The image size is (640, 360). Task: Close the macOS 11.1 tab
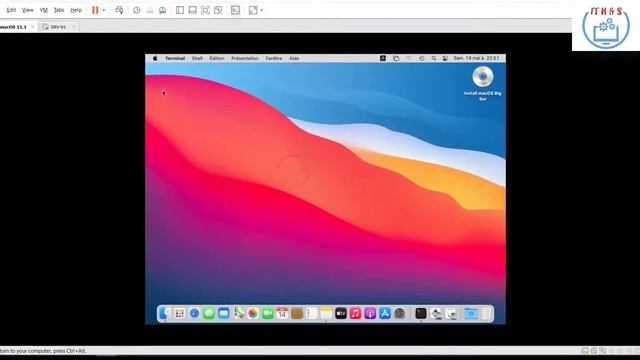pyautogui.click(x=33, y=27)
